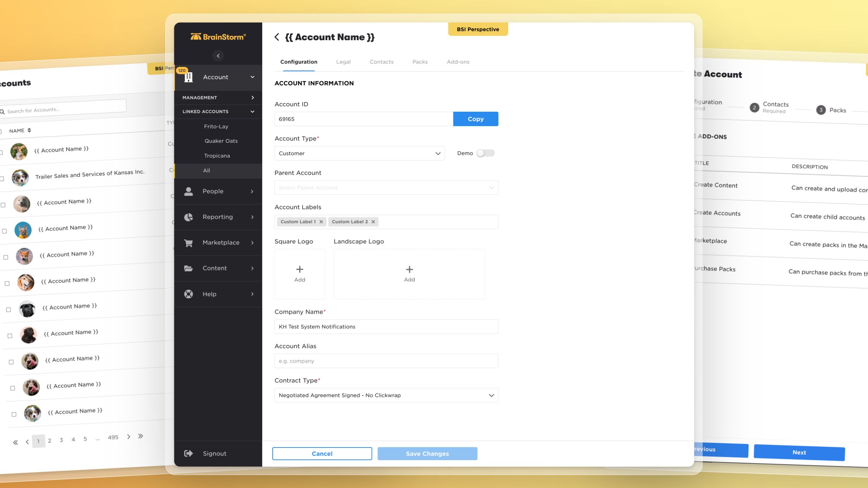
Task: Open the Add-ons tab
Action: (x=458, y=62)
